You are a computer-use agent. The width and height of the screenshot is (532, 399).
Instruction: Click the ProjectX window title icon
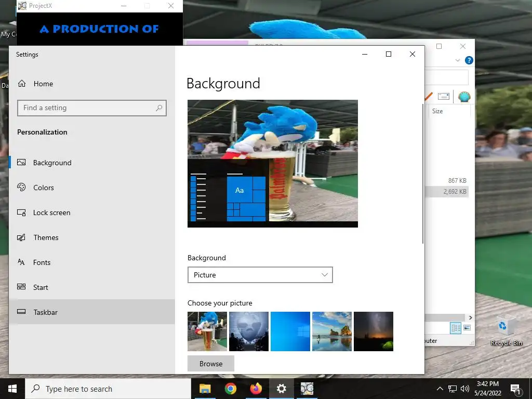coord(22,6)
